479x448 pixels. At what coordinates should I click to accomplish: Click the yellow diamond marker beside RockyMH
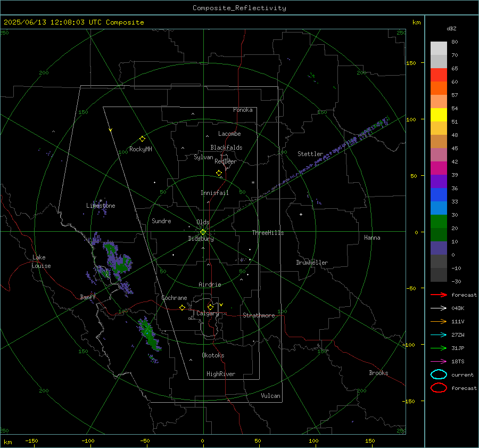coord(142,139)
